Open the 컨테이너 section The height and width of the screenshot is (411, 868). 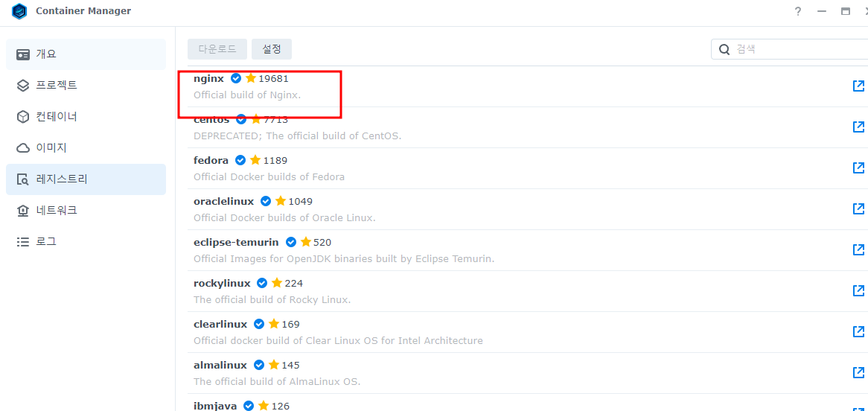click(86, 117)
